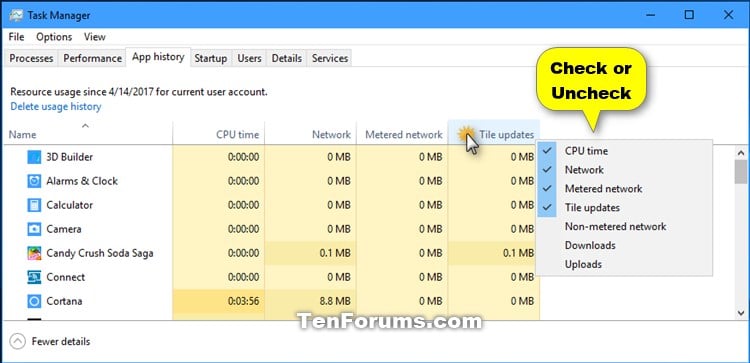
Task: Click the Delete usage history link
Action: (x=55, y=107)
